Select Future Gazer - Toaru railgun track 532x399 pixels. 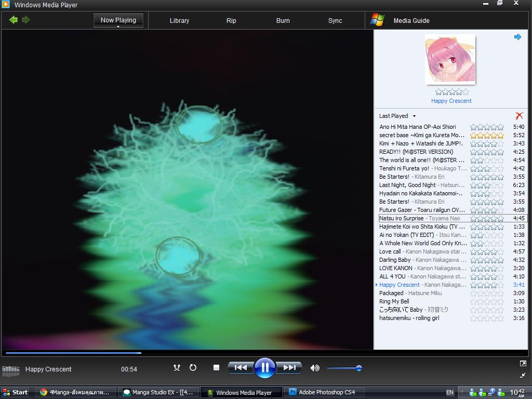click(x=451, y=210)
